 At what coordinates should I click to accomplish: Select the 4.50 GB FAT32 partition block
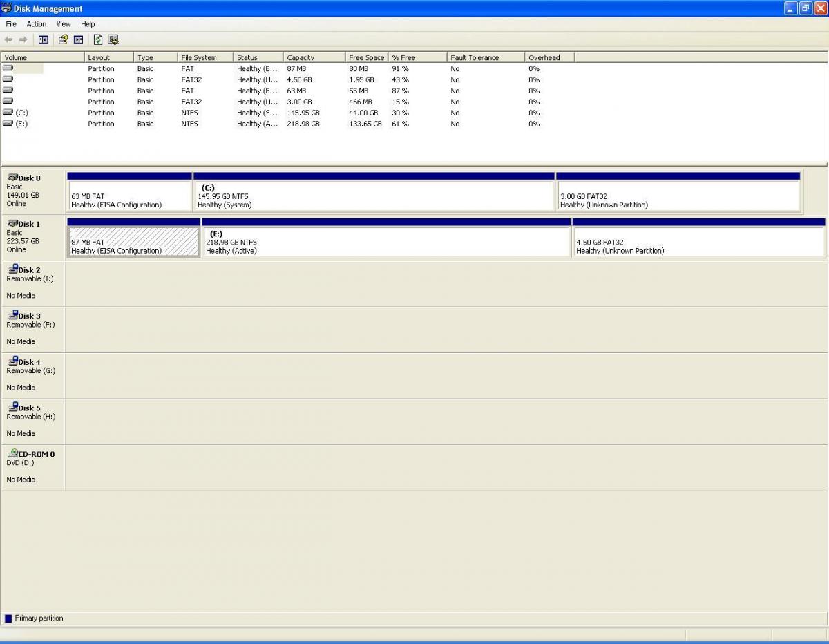click(x=699, y=238)
